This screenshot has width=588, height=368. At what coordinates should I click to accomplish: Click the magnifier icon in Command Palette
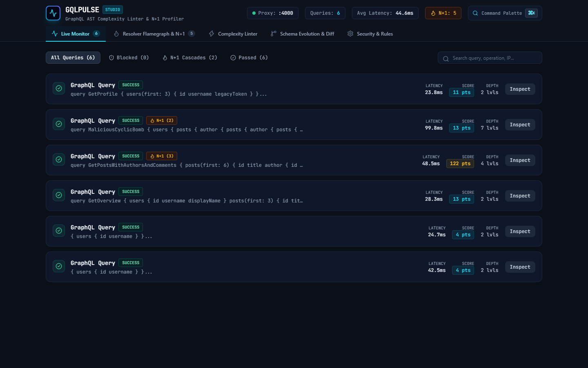pyautogui.click(x=475, y=13)
